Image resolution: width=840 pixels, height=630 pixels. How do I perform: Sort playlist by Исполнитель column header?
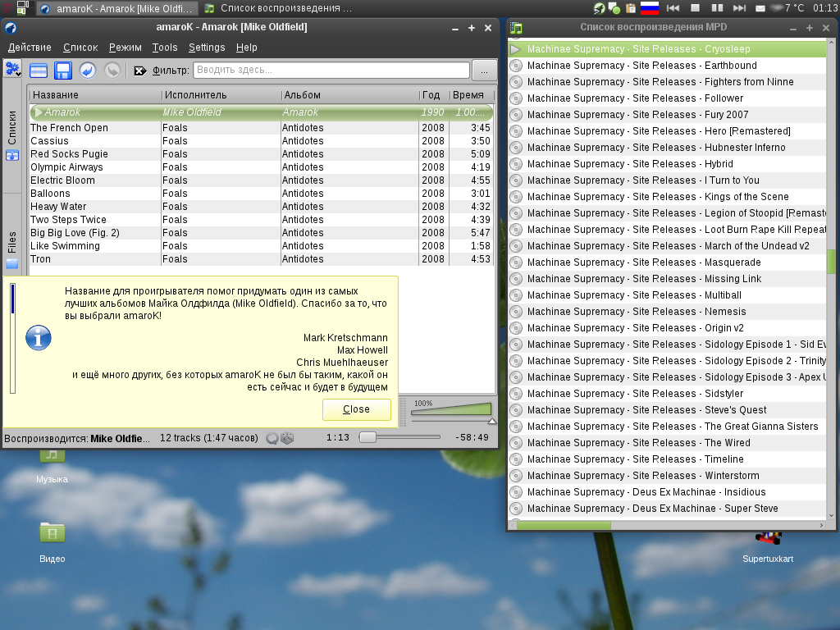click(221, 95)
